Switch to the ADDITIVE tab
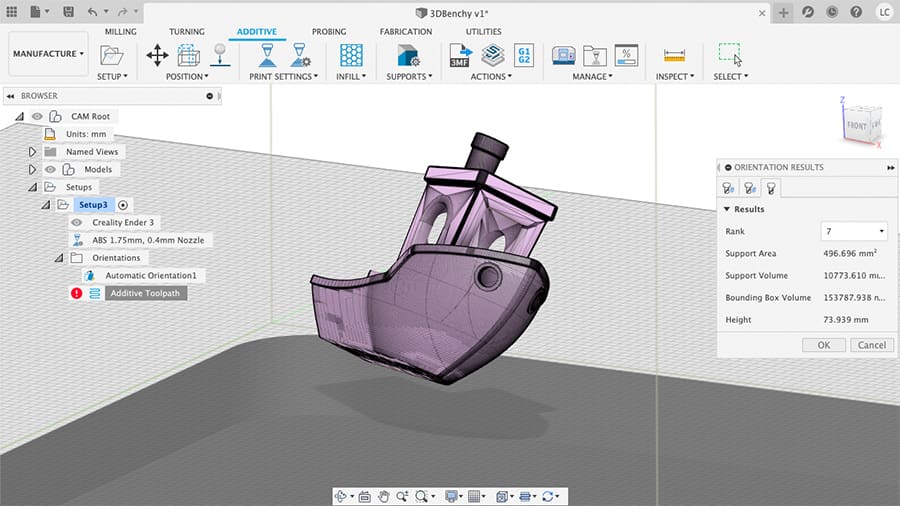This screenshot has height=506, width=900. [257, 32]
